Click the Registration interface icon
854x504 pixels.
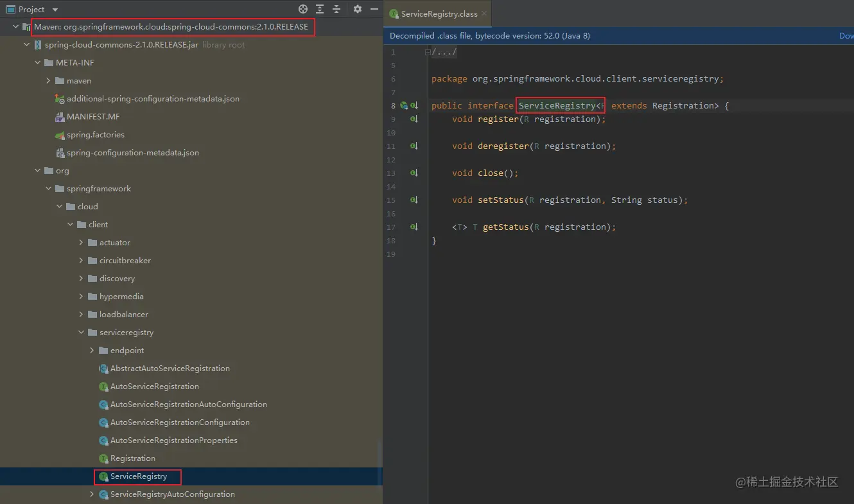pos(103,458)
